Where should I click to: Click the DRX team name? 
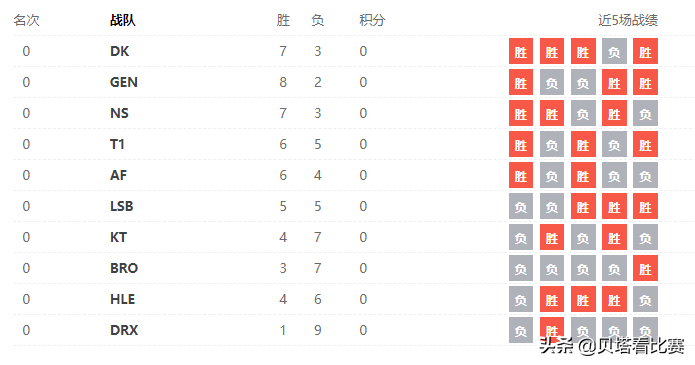pos(124,330)
